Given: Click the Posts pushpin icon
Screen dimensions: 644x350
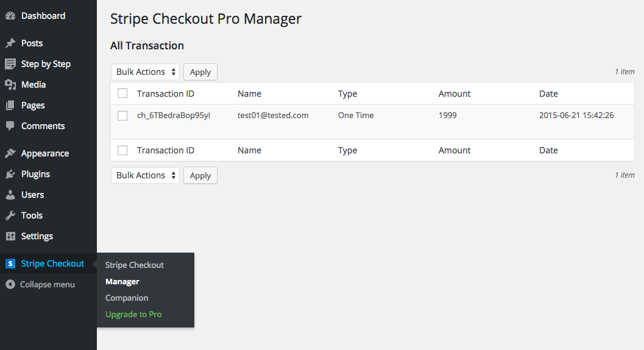Looking at the screenshot, I should pyautogui.click(x=10, y=43).
